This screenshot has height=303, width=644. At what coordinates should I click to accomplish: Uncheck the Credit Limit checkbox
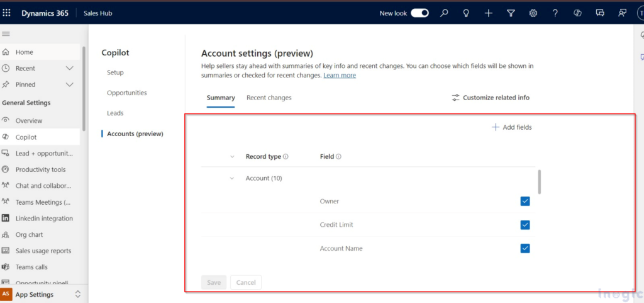click(x=525, y=225)
